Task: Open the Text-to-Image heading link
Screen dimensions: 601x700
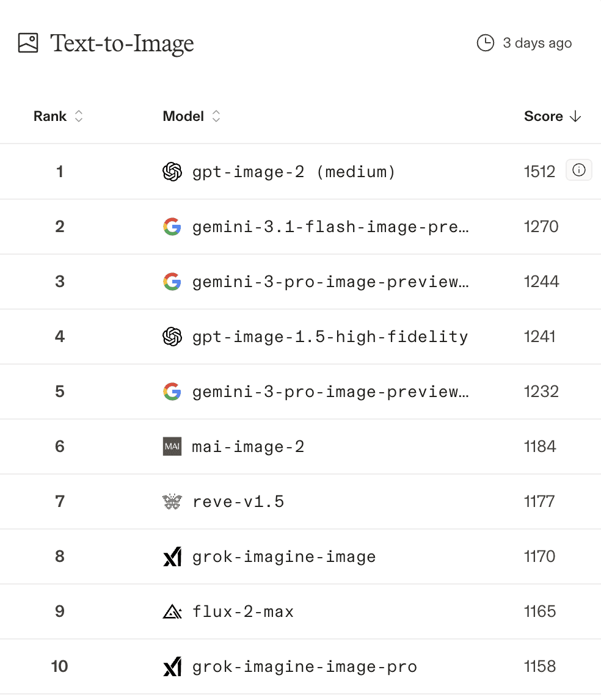Action: (x=122, y=43)
